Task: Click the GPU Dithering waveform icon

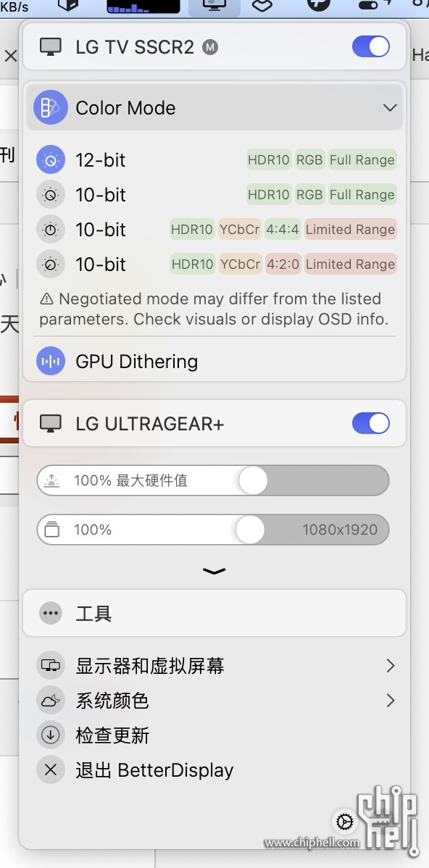Action: pyautogui.click(x=51, y=362)
